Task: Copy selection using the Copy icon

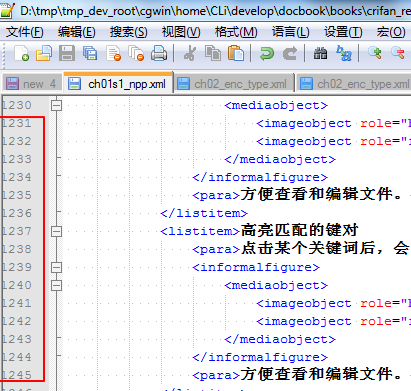Action: point(213,53)
